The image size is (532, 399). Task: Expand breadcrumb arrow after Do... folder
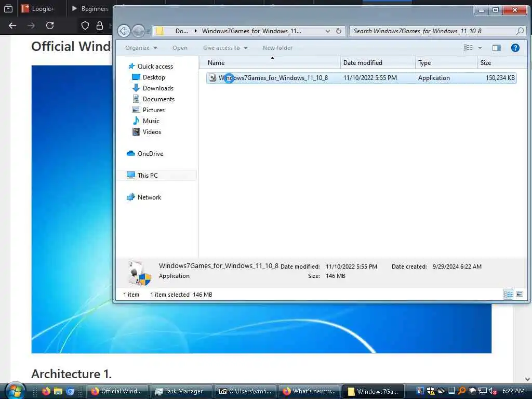point(196,31)
